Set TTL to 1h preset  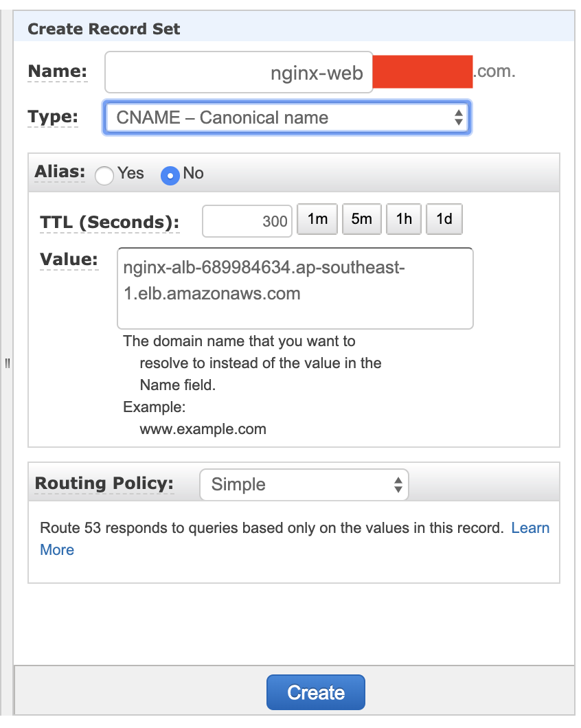(404, 219)
